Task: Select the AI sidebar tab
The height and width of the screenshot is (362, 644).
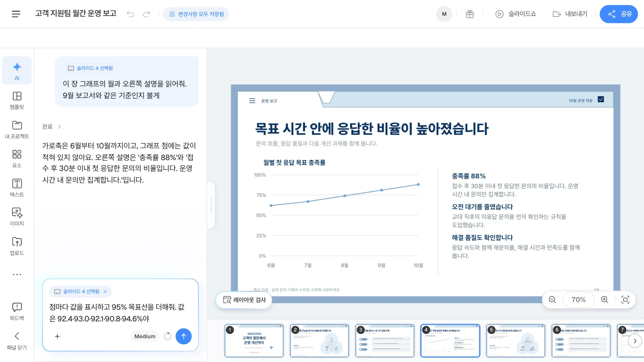Action: pyautogui.click(x=17, y=71)
